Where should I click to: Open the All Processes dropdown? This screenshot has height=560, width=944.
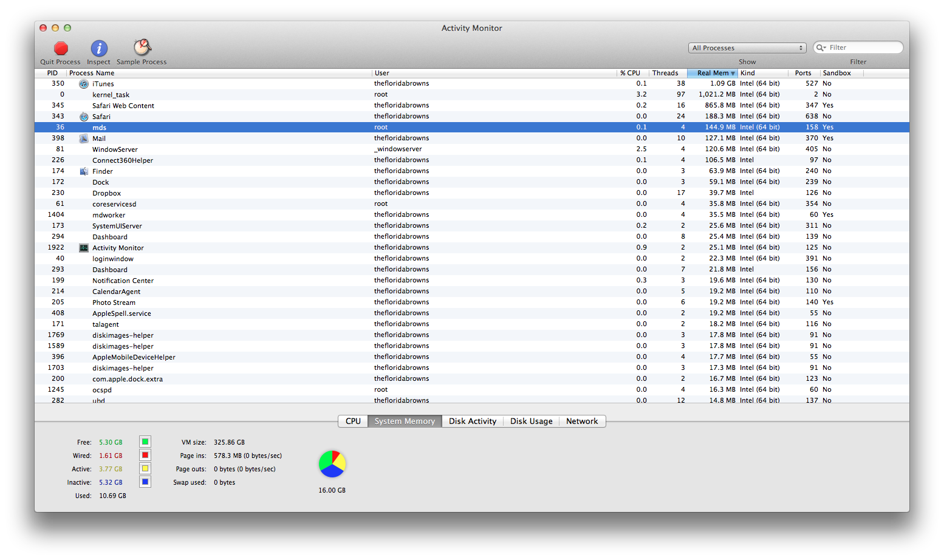[x=748, y=48]
